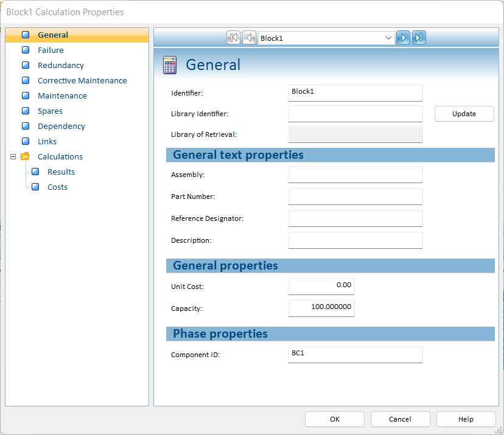Open the Links properties page

(47, 141)
